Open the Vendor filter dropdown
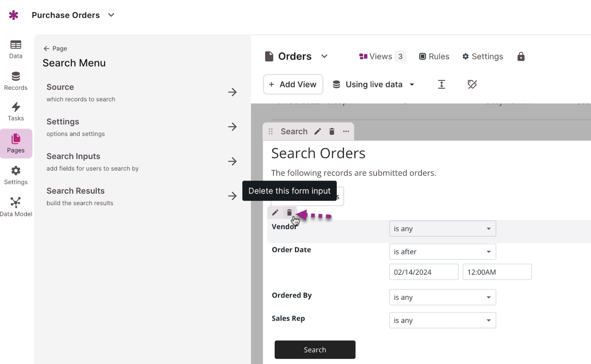591x364 pixels. [x=442, y=229]
